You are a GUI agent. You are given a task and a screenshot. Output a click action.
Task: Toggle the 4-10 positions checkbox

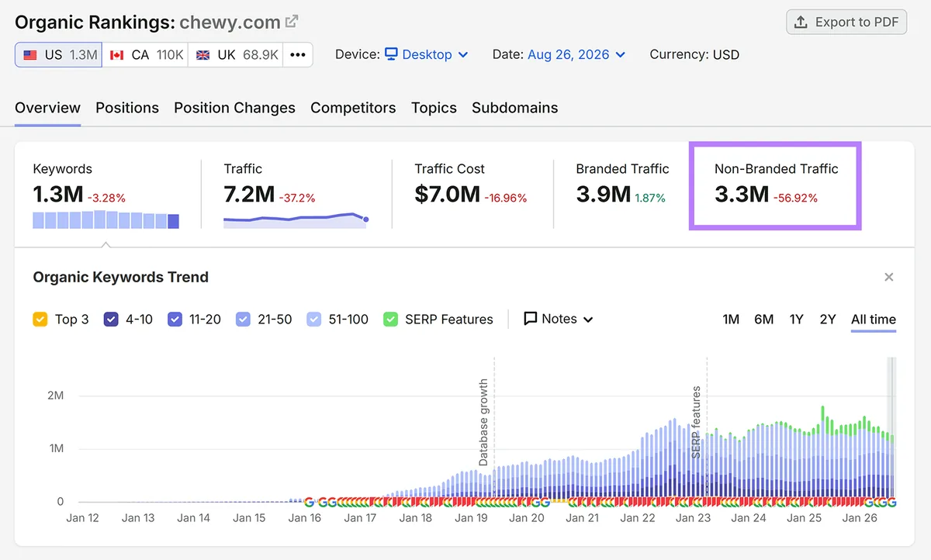[111, 320]
